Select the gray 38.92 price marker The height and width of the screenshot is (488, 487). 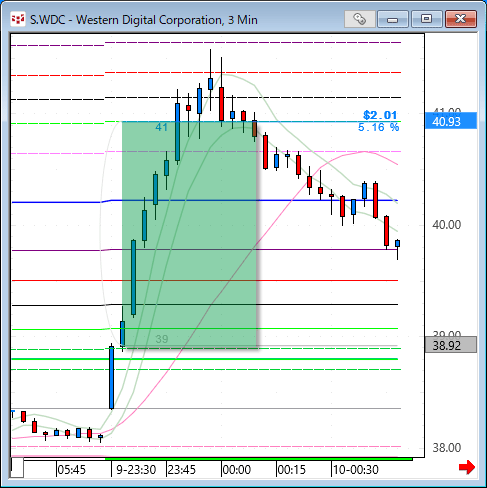point(451,345)
